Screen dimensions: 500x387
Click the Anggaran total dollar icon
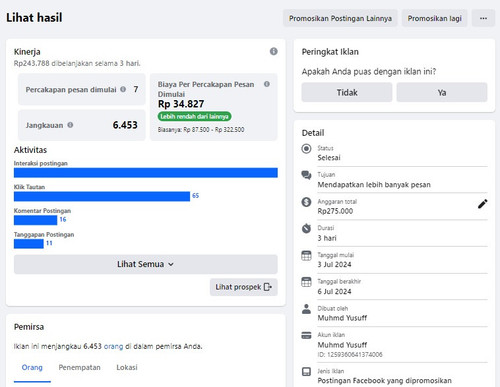pos(306,202)
